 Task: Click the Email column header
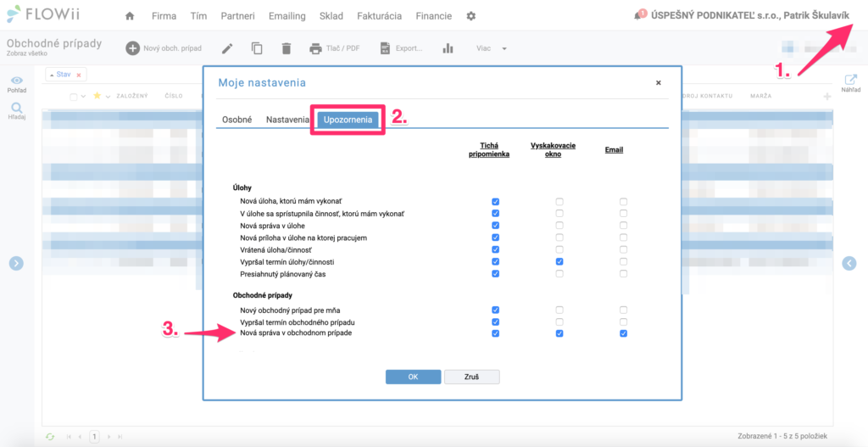tap(614, 149)
